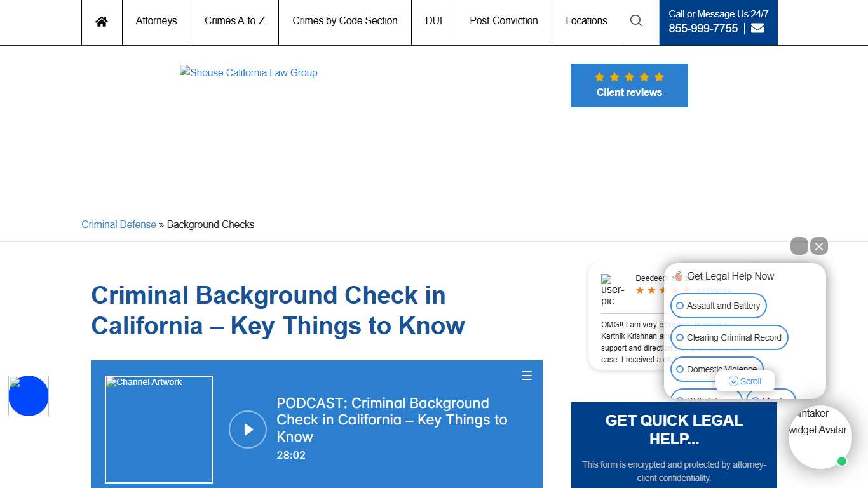Select the Post-Conviction navigation item
868x488 pixels.
click(503, 20)
